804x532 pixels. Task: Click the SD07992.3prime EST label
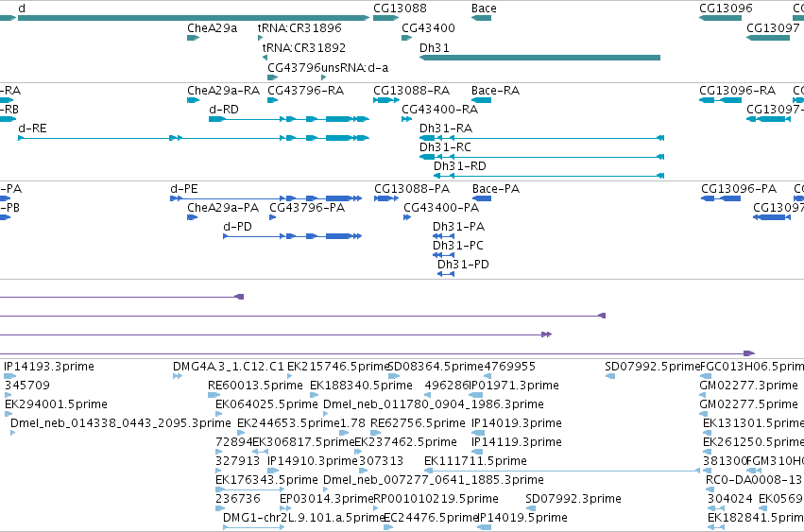click(x=573, y=499)
